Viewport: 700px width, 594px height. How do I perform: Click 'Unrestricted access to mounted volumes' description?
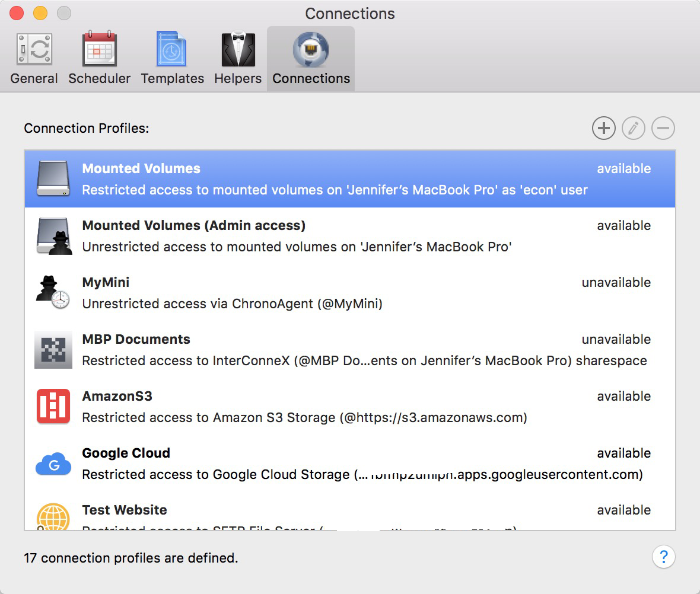coord(297,247)
